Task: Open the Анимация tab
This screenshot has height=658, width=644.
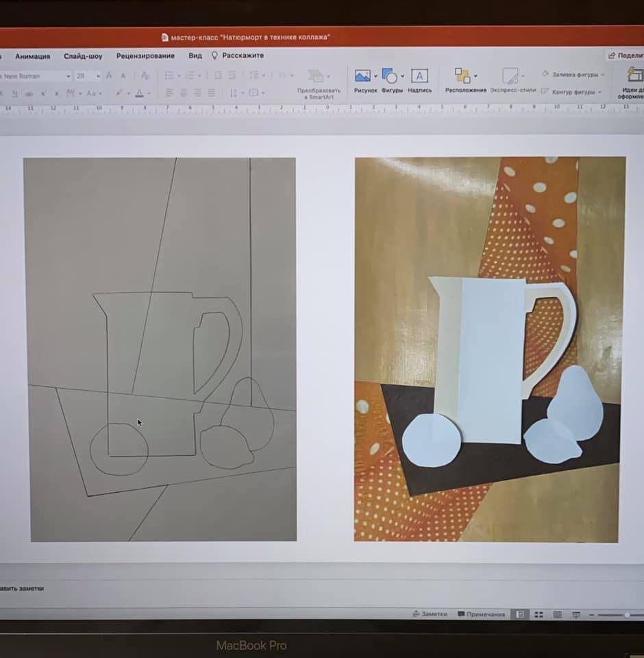Action: [x=32, y=56]
